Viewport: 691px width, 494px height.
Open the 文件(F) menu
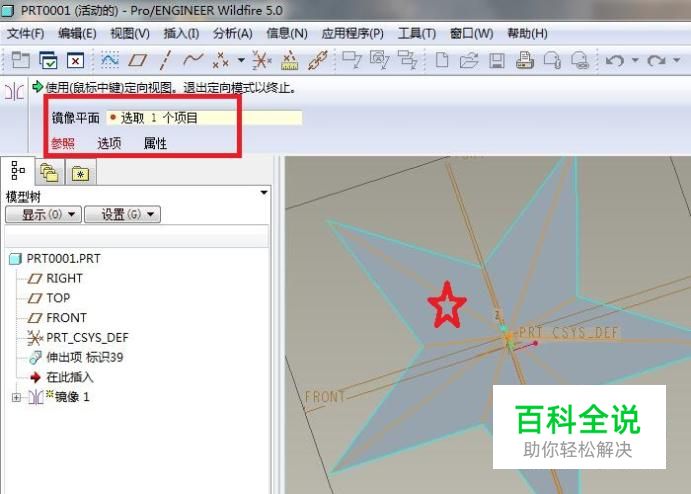(26, 33)
